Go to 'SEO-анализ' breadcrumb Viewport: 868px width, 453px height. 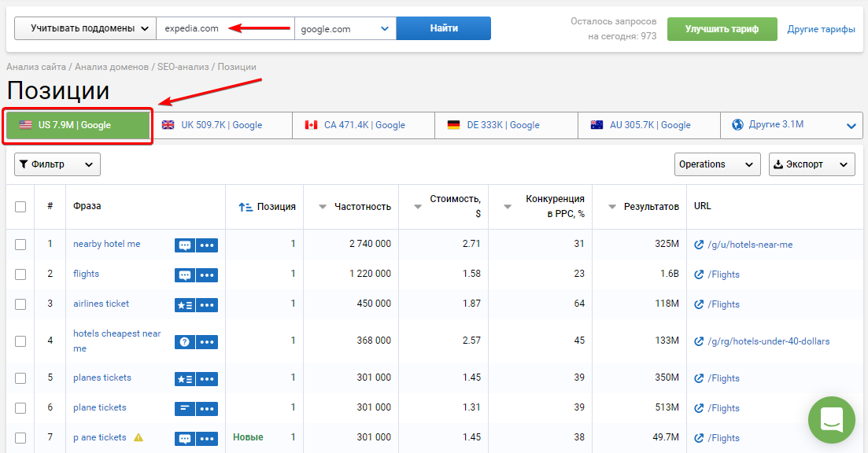tap(183, 67)
